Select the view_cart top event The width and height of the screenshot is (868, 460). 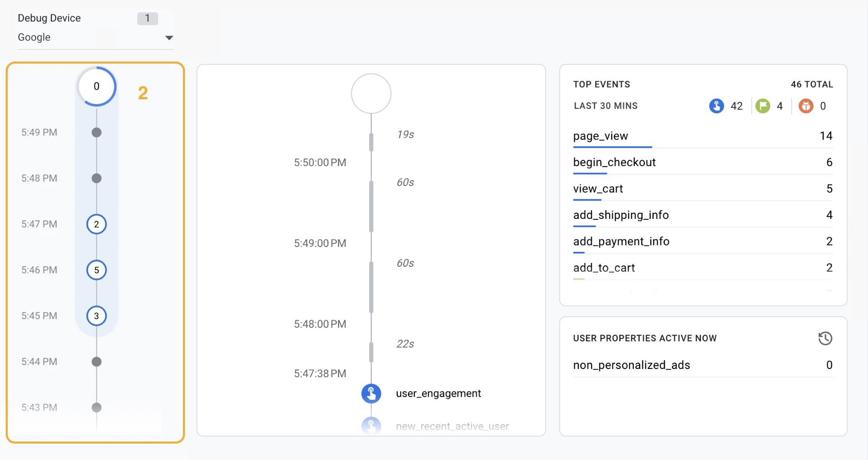[702, 189]
